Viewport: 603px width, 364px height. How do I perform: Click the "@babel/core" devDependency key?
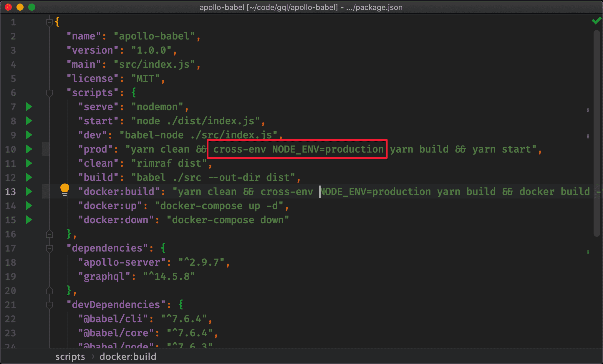click(116, 333)
